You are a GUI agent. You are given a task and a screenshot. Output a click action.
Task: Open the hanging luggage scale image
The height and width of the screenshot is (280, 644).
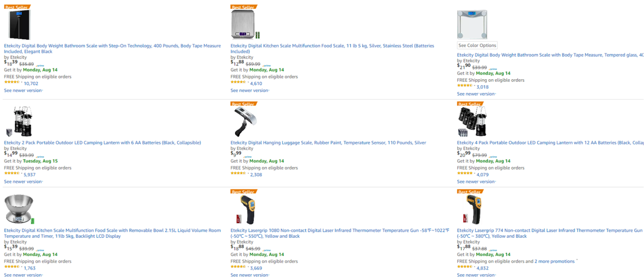pos(244,121)
